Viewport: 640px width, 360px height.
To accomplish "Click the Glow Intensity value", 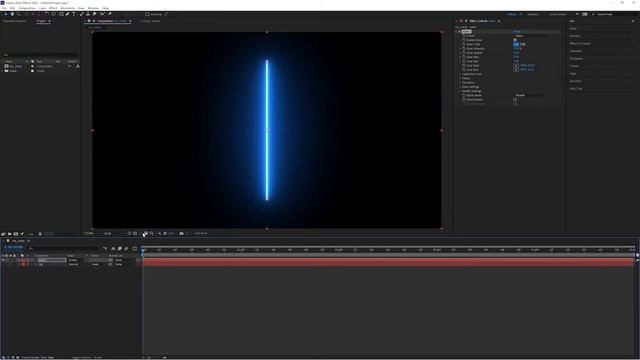I will 517,49.
